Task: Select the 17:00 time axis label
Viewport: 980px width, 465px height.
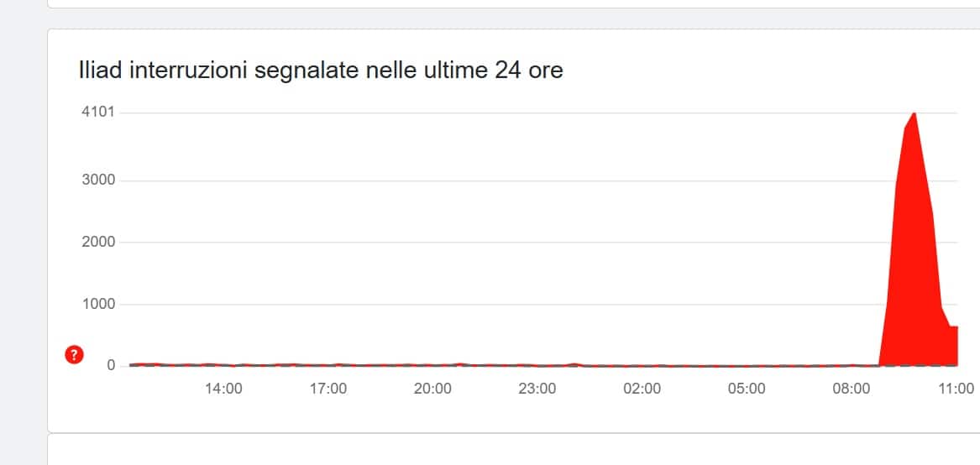Action: [x=328, y=389]
